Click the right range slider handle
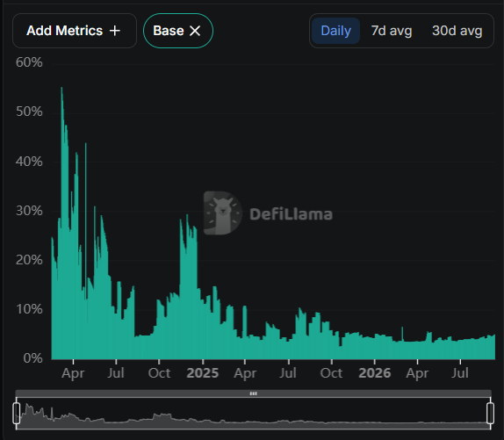This screenshot has width=504, height=440. pos(490,414)
